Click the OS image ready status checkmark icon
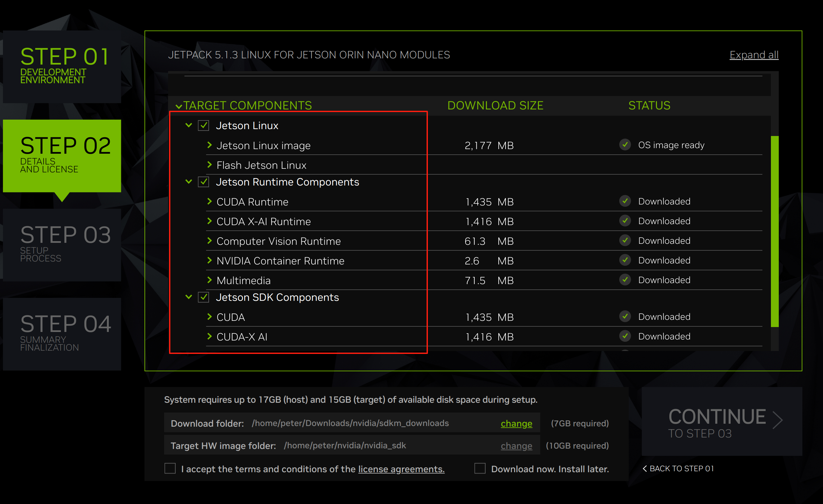Image resolution: width=823 pixels, height=504 pixels. [x=624, y=145]
